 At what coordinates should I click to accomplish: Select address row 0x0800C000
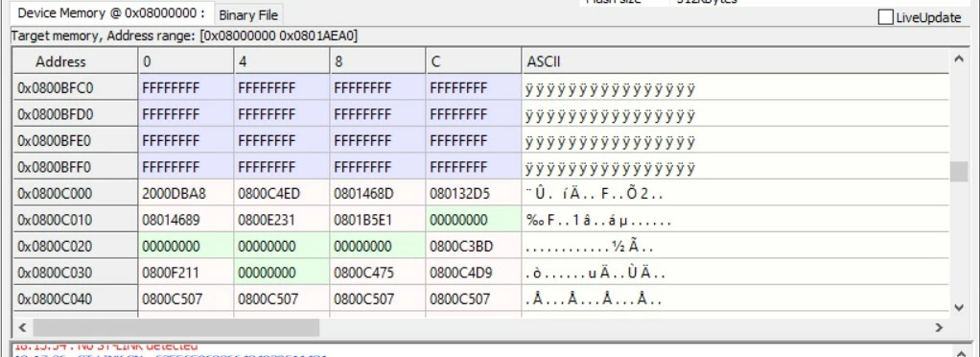(75, 194)
